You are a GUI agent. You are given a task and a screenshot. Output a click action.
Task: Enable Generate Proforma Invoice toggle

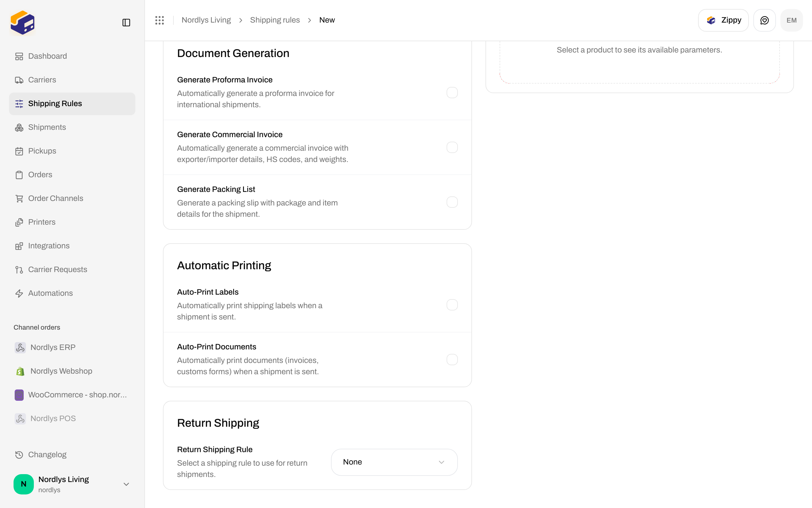pos(452,92)
